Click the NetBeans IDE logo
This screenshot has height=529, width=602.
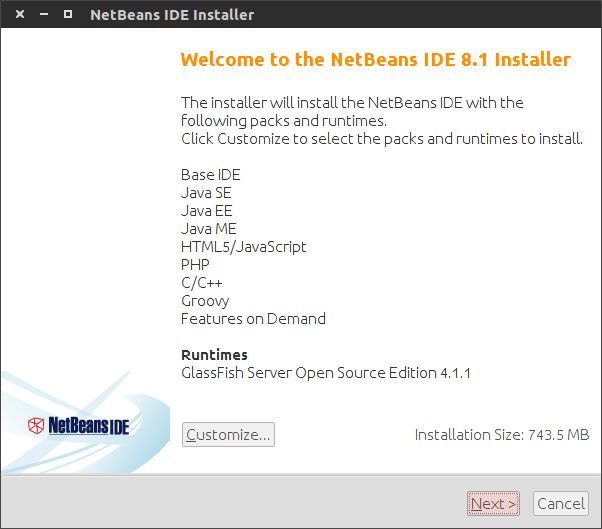tap(79, 426)
